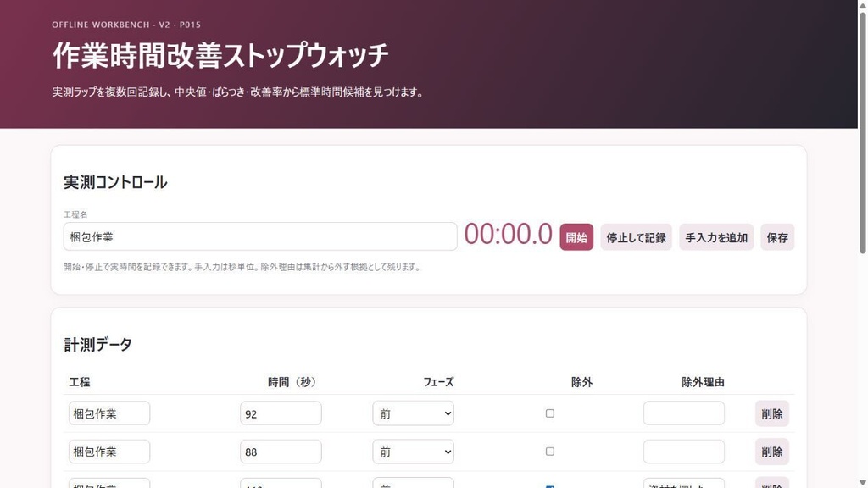868x488 pixels.
Task: Click the OFFLINE WORKBENCH · V2 · P015 label
Action: point(126,25)
